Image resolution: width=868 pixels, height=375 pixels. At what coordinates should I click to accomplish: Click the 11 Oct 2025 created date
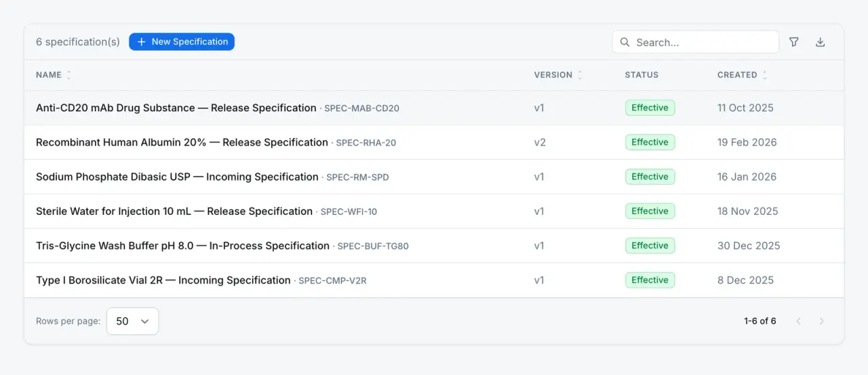pyautogui.click(x=745, y=108)
